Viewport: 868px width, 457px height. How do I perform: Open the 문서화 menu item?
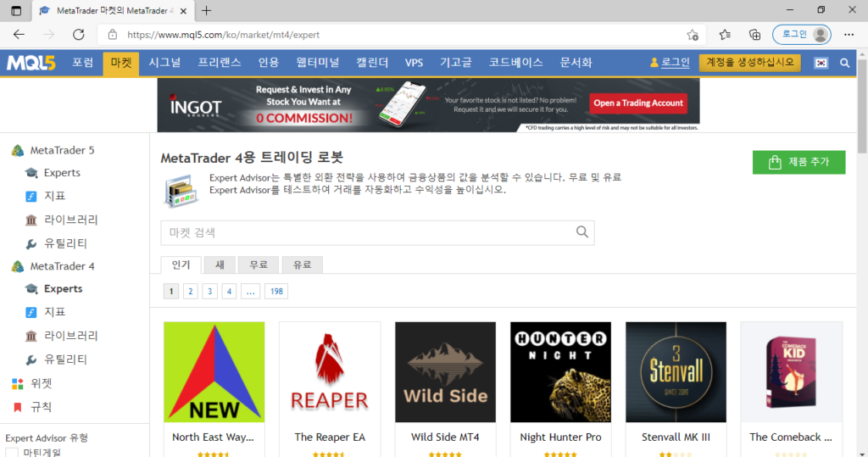click(x=576, y=63)
